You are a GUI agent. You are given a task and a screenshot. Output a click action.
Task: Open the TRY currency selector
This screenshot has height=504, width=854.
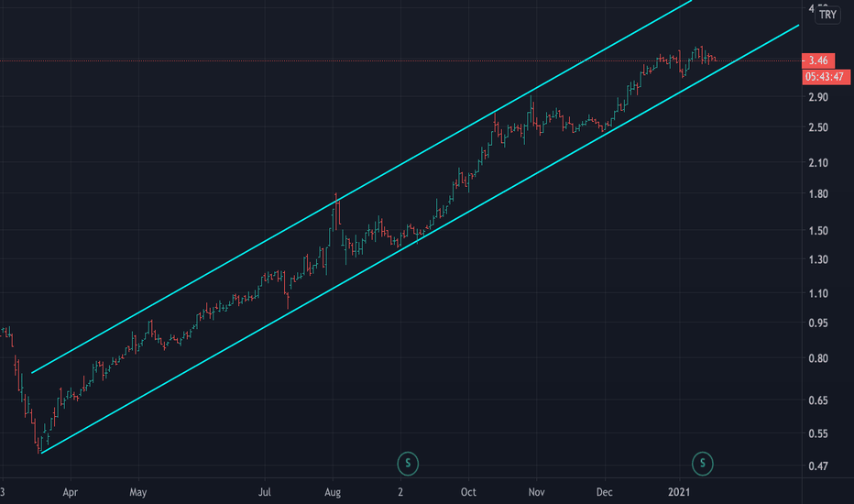click(x=827, y=15)
